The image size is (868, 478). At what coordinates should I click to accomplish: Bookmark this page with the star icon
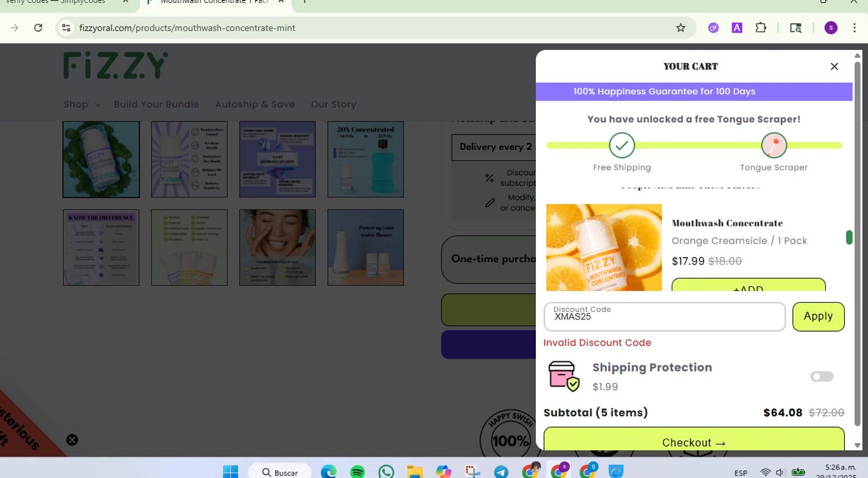[681, 28]
